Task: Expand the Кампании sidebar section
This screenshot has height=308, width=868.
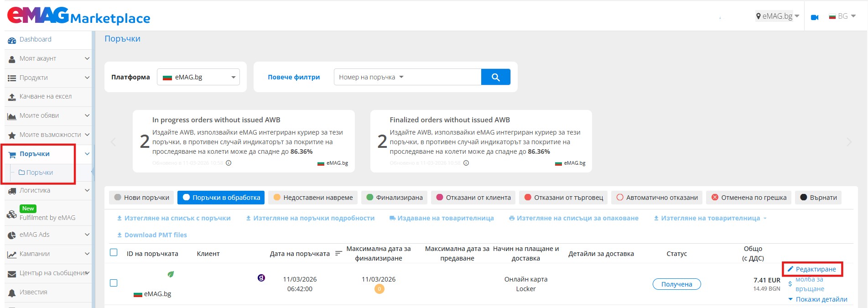Action: (x=48, y=254)
